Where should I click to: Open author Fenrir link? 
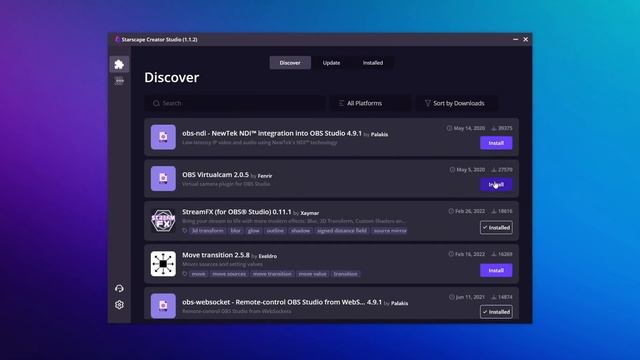point(265,176)
